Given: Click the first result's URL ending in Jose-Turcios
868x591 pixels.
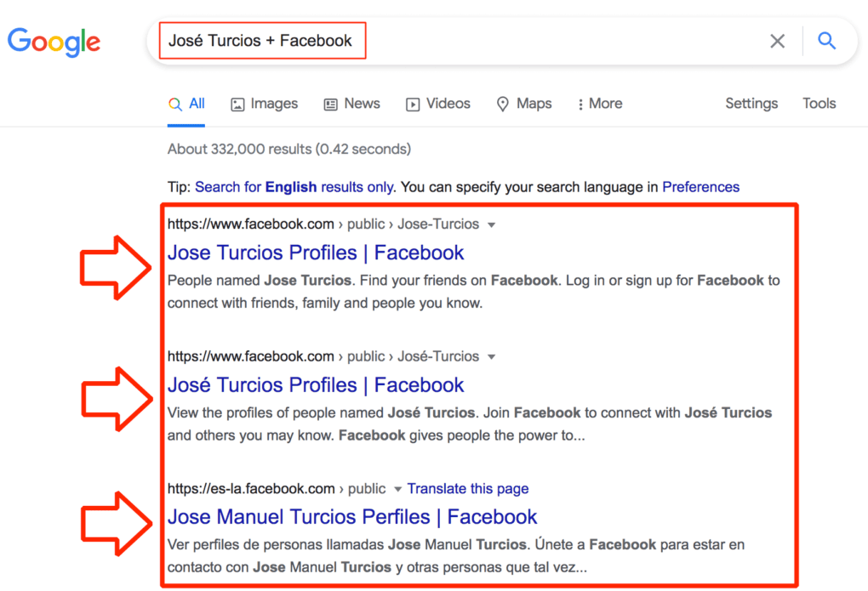Looking at the screenshot, I should pyautogui.click(x=323, y=224).
